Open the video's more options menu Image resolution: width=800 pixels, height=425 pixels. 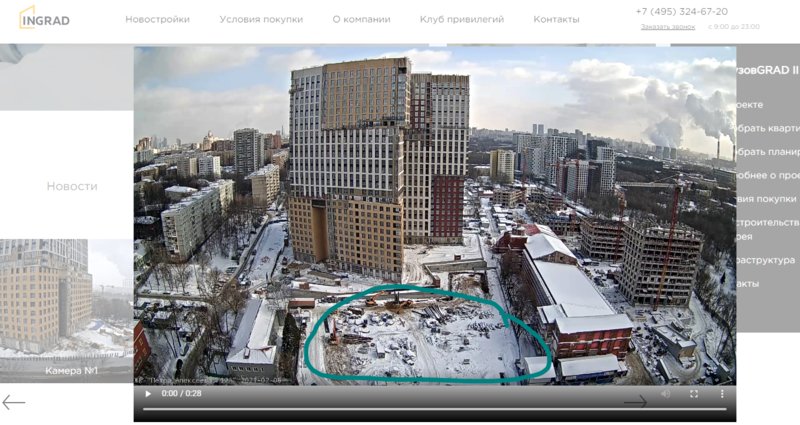[722, 393]
